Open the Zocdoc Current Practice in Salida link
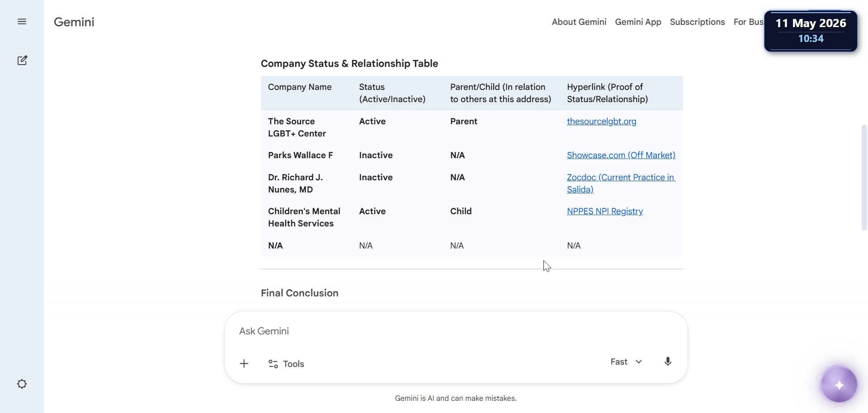The height and width of the screenshot is (413, 868). point(621,183)
